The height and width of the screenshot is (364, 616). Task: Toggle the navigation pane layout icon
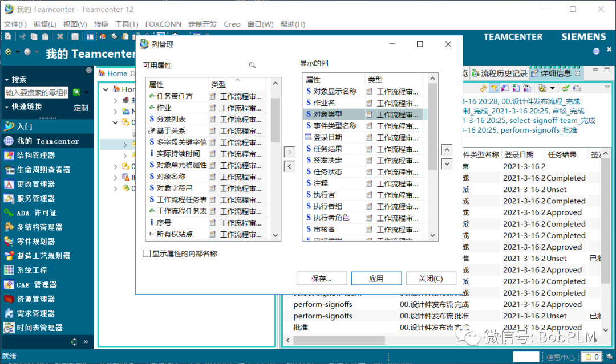click(90, 37)
